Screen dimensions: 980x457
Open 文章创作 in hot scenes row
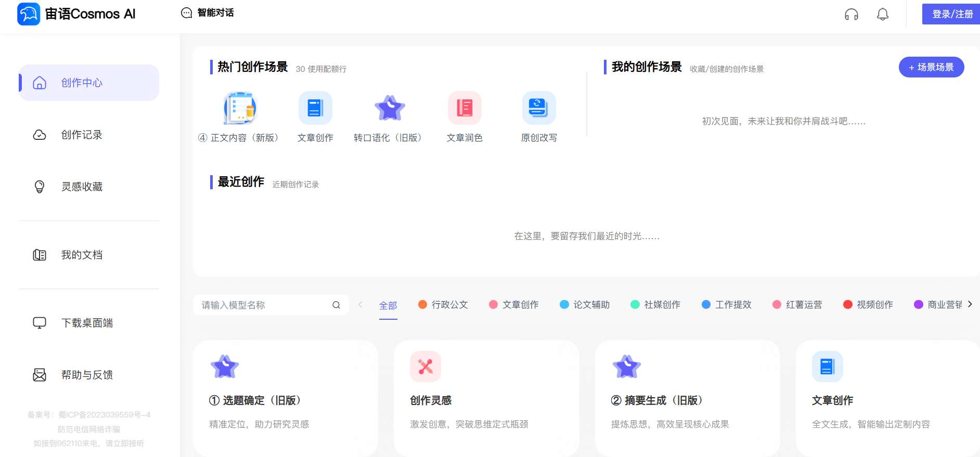pyautogui.click(x=315, y=108)
